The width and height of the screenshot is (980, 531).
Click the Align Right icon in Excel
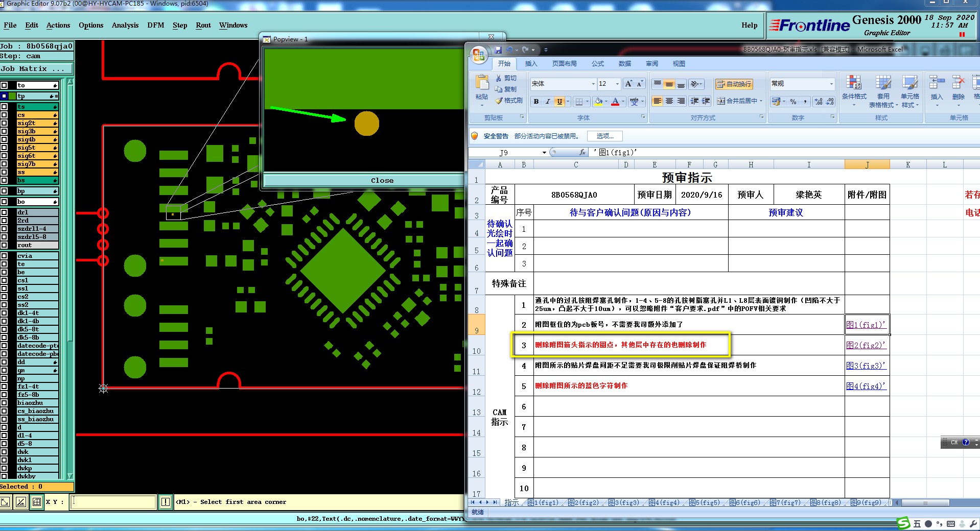681,101
